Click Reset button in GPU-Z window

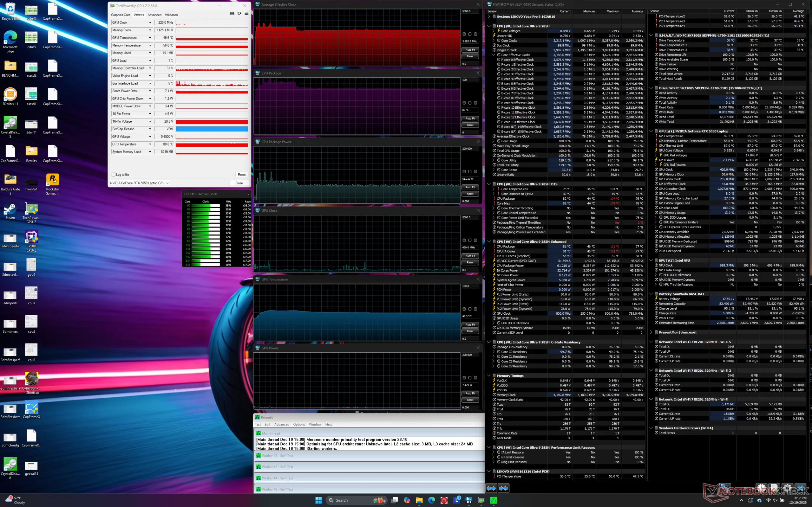tap(242, 175)
